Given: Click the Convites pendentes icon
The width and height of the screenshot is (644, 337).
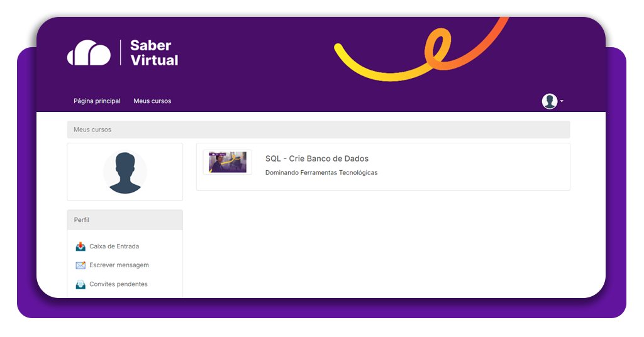Looking at the screenshot, I should click(80, 284).
